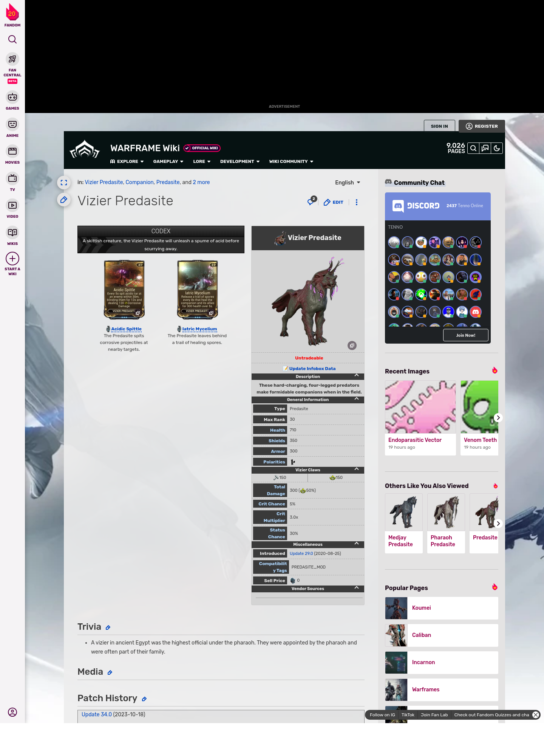Click TikTok in bottom banner
This screenshot has height=756, width=544.
pos(408,715)
